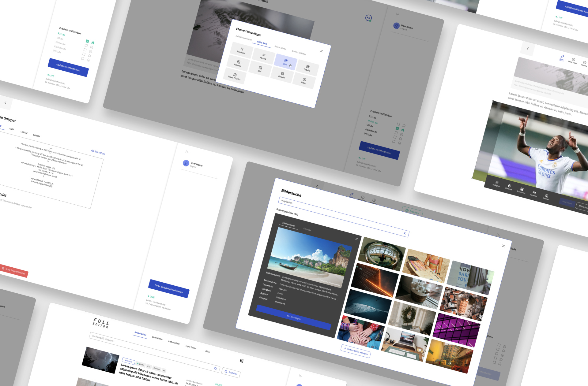
Task: Open the KS user badge
Action: pyautogui.click(x=368, y=18)
